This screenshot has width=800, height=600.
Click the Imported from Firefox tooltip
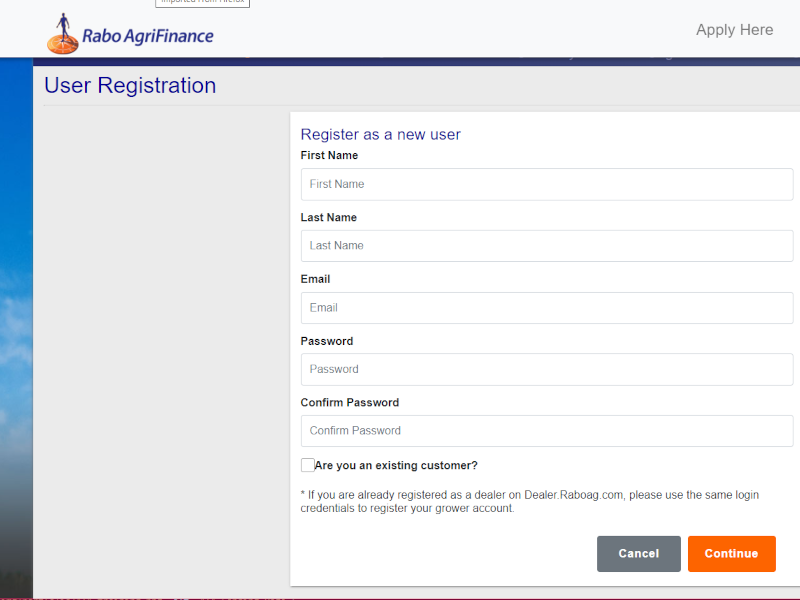click(x=203, y=3)
